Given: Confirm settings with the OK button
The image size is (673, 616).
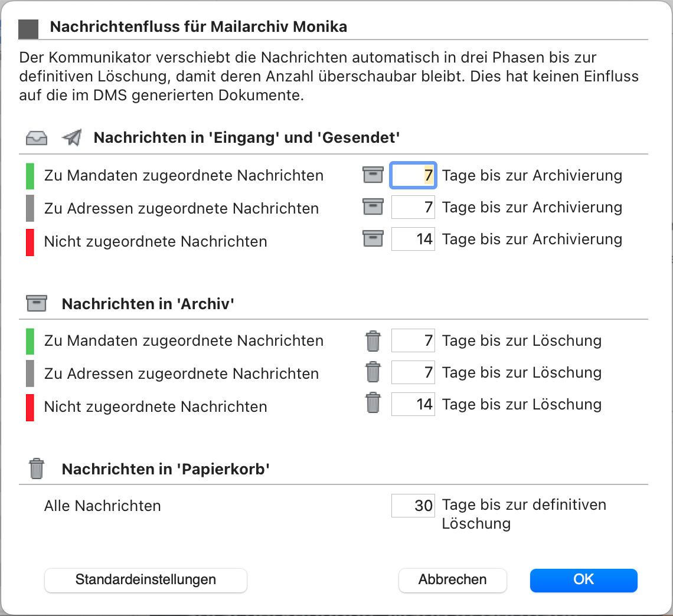Looking at the screenshot, I should click(x=584, y=581).
